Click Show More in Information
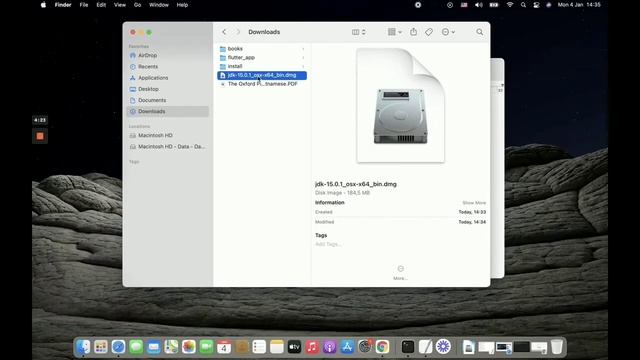 click(474, 203)
